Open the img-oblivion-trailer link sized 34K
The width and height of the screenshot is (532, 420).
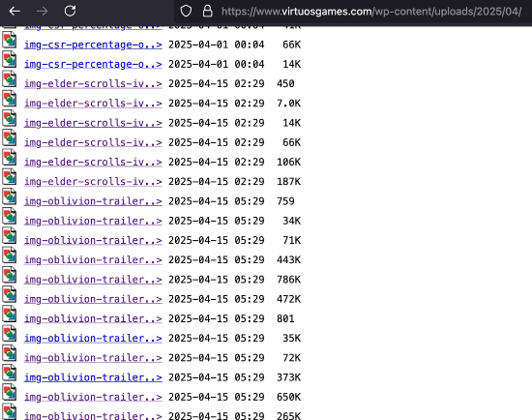(x=93, y=221)
